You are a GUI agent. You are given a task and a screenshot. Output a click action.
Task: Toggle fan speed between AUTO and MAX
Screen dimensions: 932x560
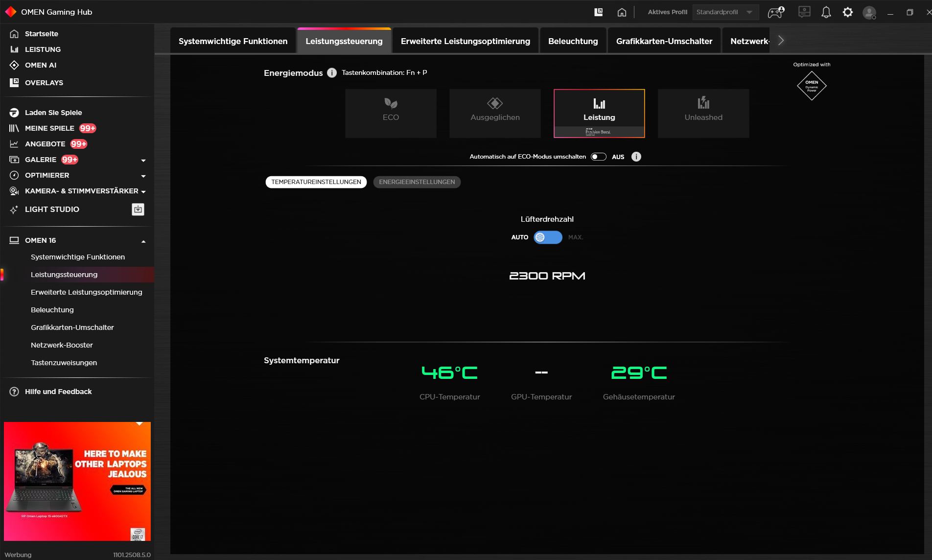[x=548, y=237]
